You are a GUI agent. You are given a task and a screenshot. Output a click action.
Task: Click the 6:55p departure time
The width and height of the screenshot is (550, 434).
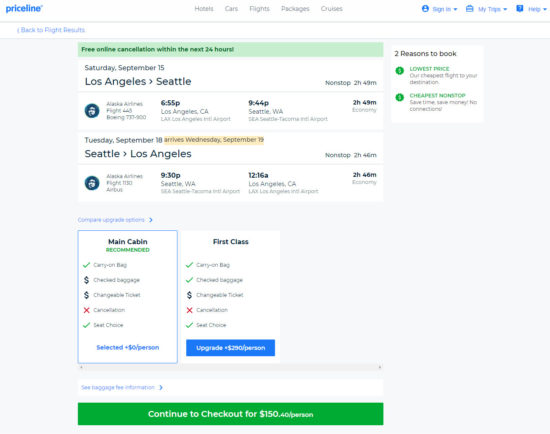(x=170, y=103)
